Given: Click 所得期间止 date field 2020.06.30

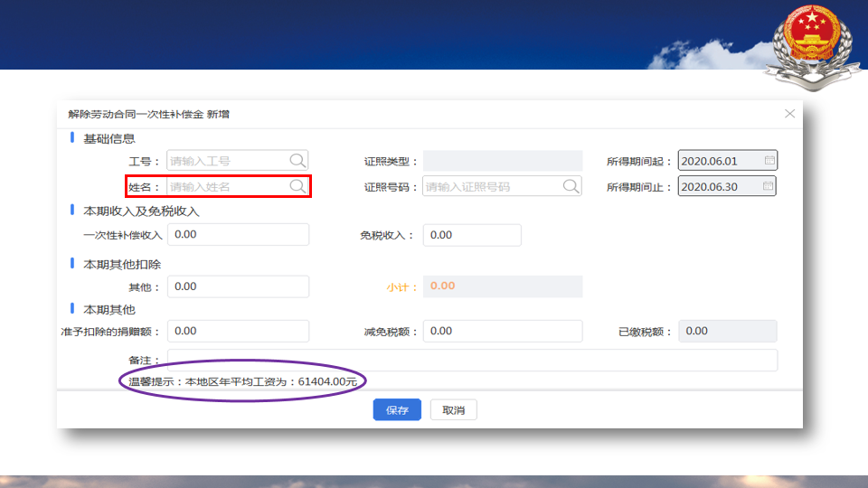Looking at the screenshot, I should (x=727, y=186).
